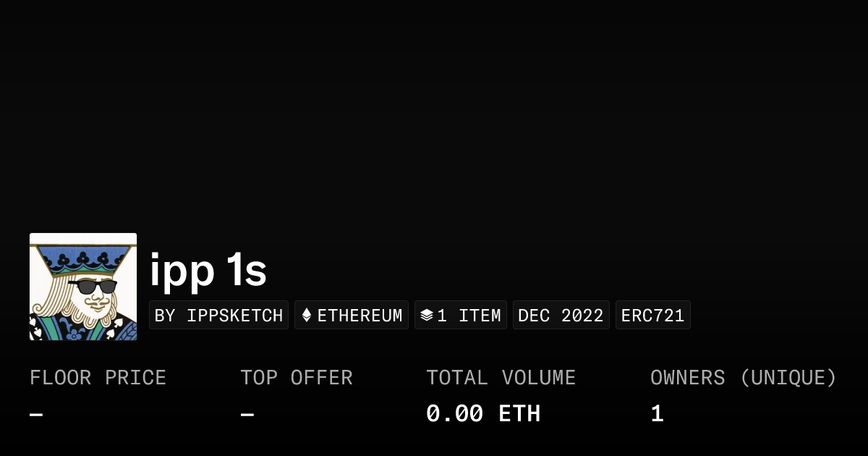Click the FLOOR PRICE label
The height and width of the screenshot is (456, 868).
[x=98, y=378]
